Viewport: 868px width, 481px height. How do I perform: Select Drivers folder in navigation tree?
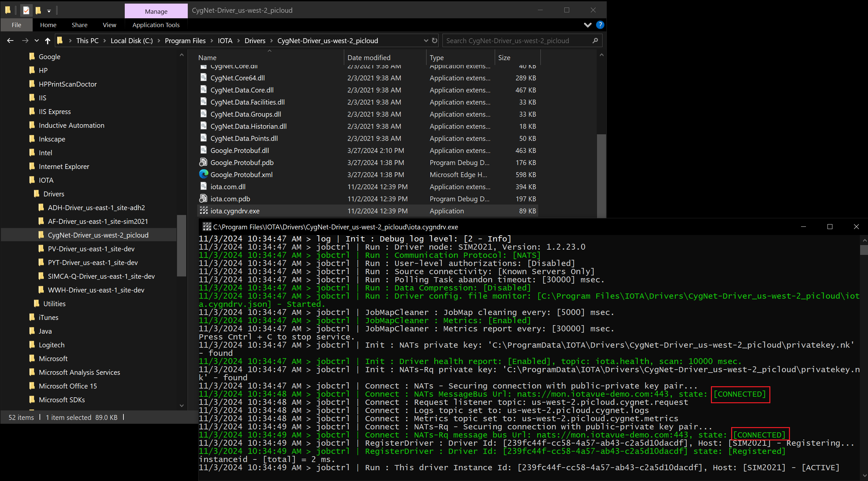tap(54, 194)
